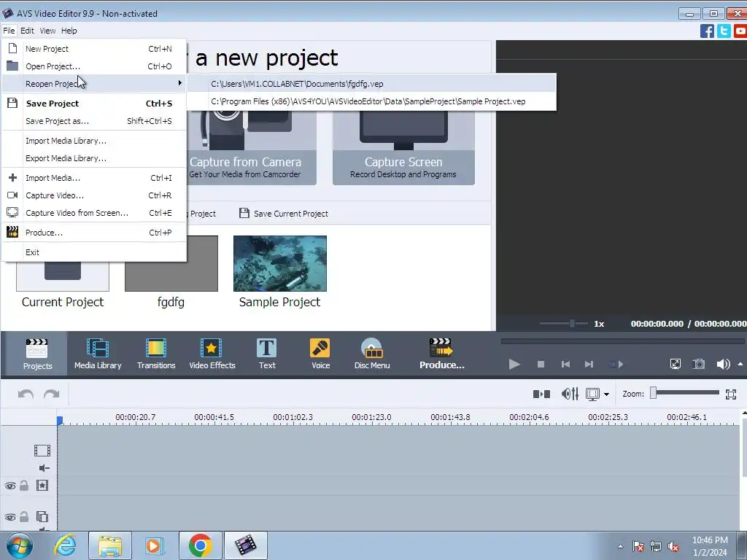Open the Help menu

pos(69,31)
